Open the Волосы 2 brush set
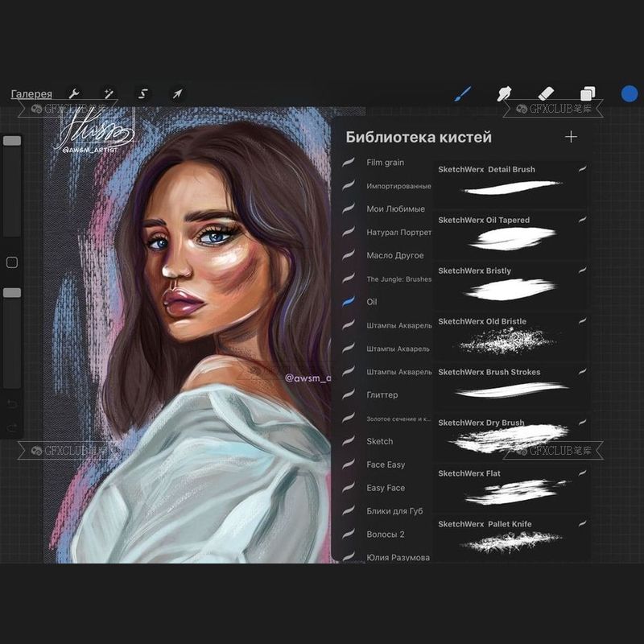This screenshot has height=644, width=644. (386, 535)
